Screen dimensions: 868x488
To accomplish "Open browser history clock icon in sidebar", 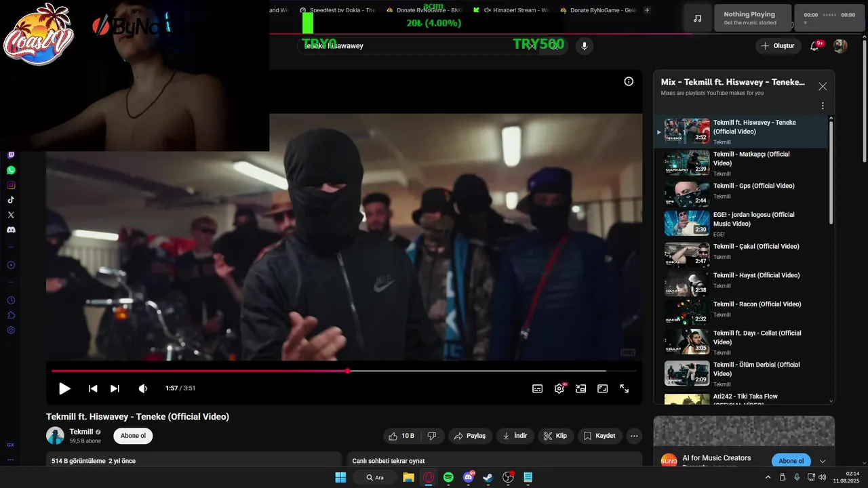I will (x=11, y=300).
